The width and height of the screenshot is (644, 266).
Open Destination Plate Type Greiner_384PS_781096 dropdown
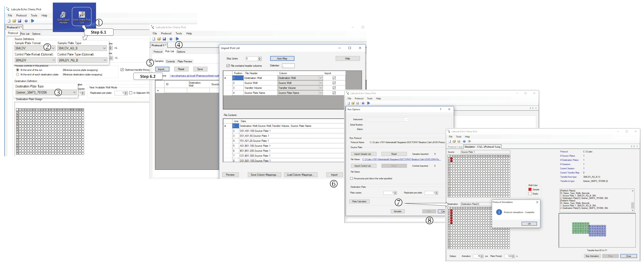pyautogui.click(x=74, y=92)
